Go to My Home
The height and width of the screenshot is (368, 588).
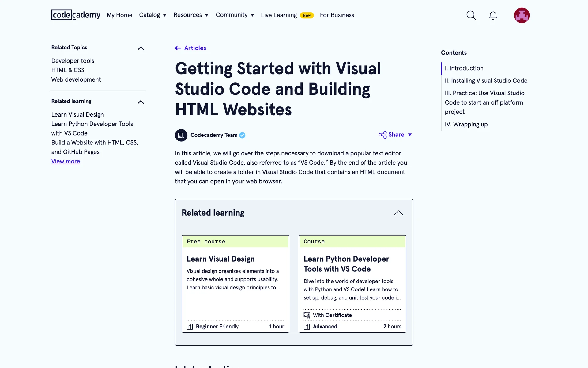click(119, 15)
